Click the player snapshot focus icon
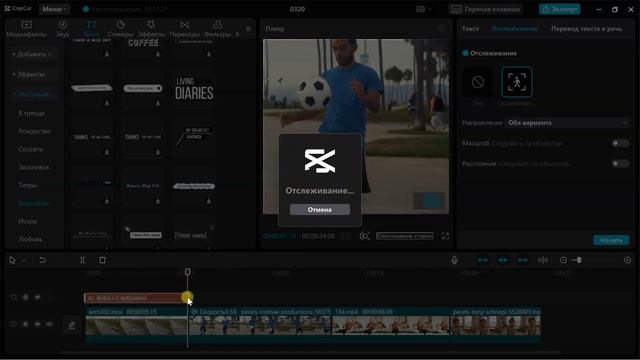The height and width of the screenshot is (360, 640). [364, 236]
